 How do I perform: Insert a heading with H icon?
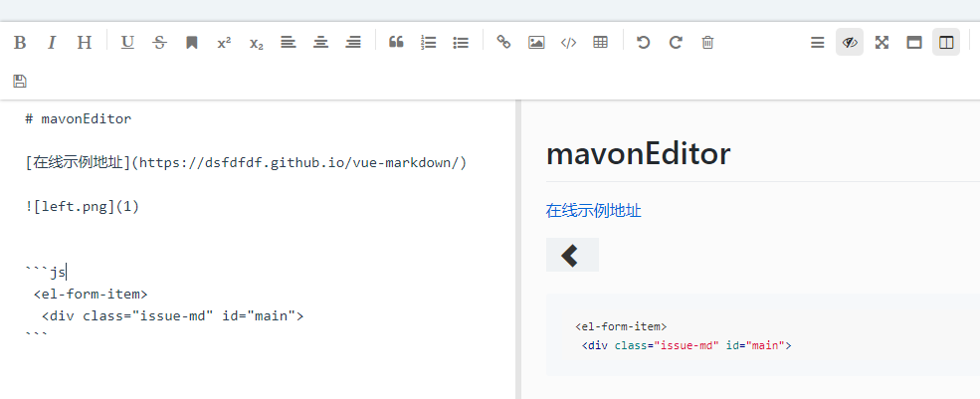click(85, 43)
